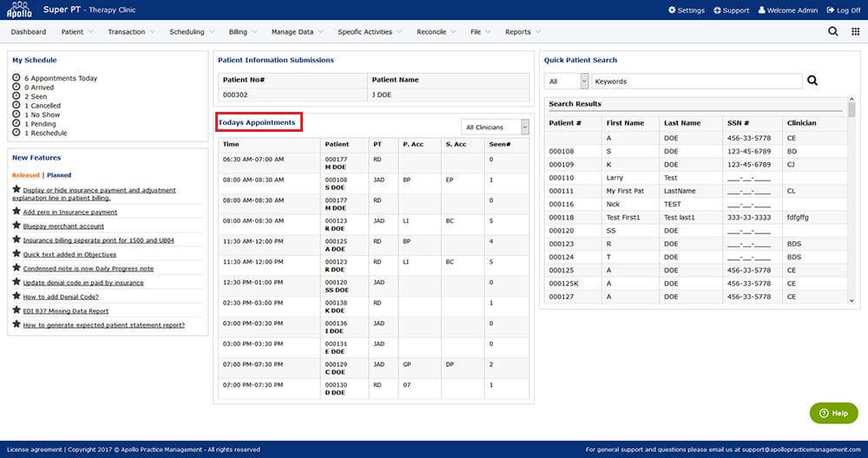This screenshot has height=458, width=868.
Task: Select patient 000129 C DOE appointment
Action: click(x=373, y=368)
